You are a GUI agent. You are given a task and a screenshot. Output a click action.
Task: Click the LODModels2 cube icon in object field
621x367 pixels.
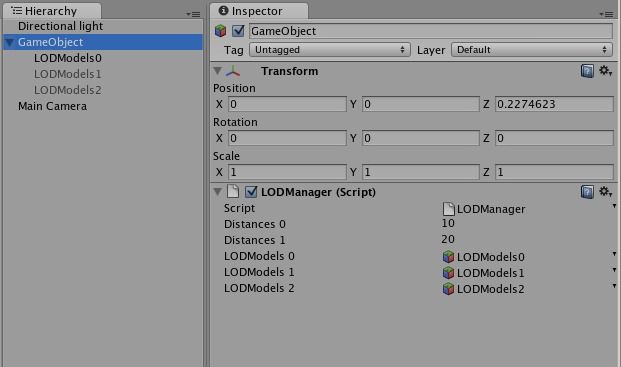[448, 289]
